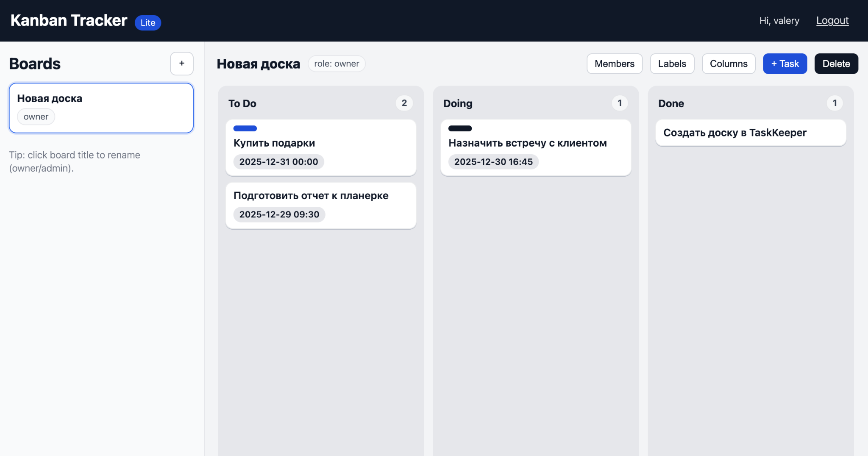The width and height of the screenshot is (868, 456).
Task: Click Logout in the top bar
Action: click(832, 20)
